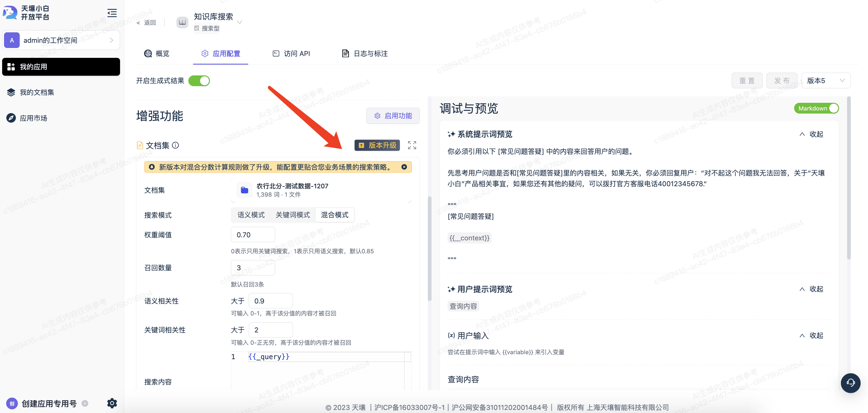868x413 pixels.
Task: Open 我的文档集 in the sidebar
Action: coord(37,92)
